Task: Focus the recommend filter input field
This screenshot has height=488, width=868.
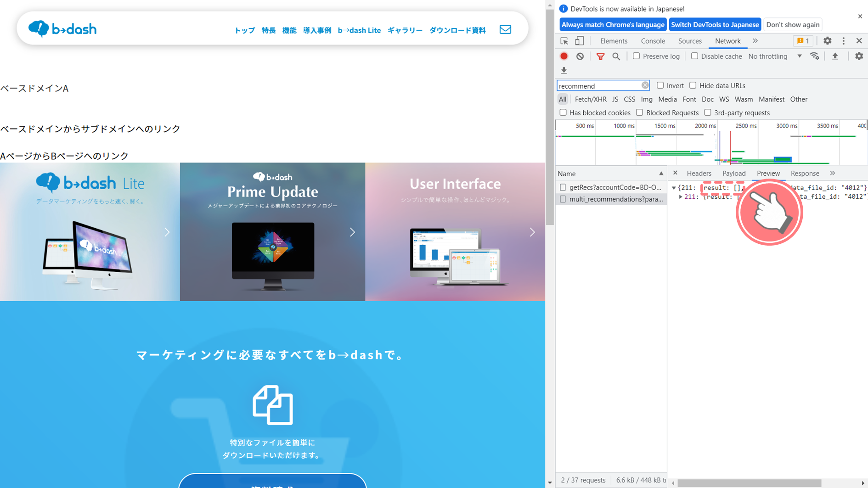Action: coord(599,85)
